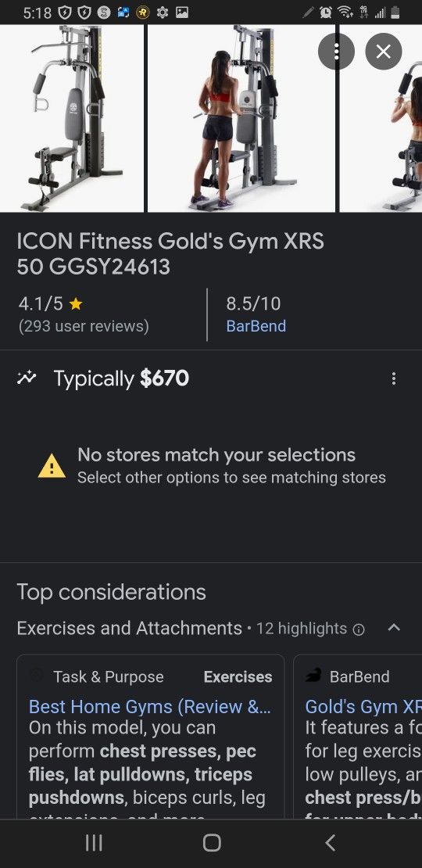The width and height of the screenshot is (422, 868).
Task: Tap the Task & Purpose highlight card
Action: [x=151, y=737]
